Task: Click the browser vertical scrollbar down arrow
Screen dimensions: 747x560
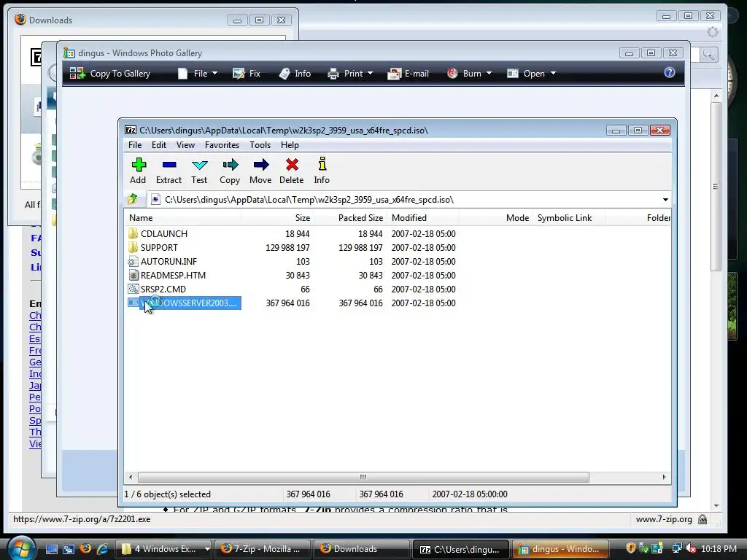Action: [716, 506]
